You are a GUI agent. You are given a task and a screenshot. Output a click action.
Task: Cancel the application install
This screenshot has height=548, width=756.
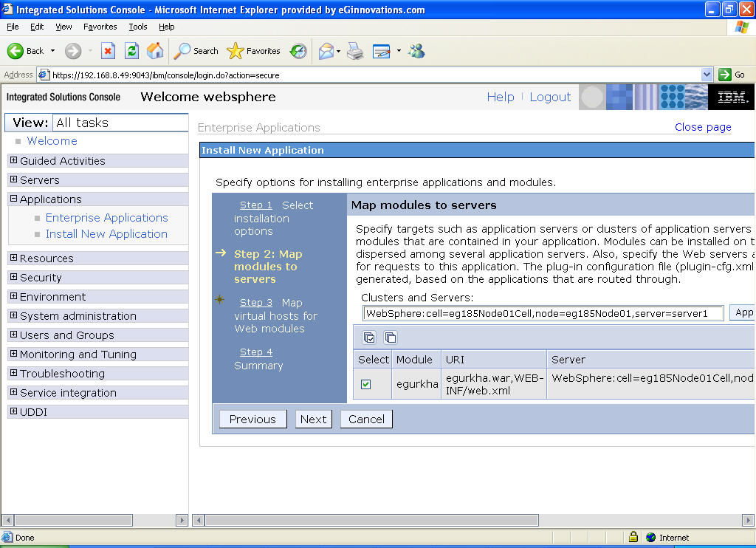pos(366,419)
